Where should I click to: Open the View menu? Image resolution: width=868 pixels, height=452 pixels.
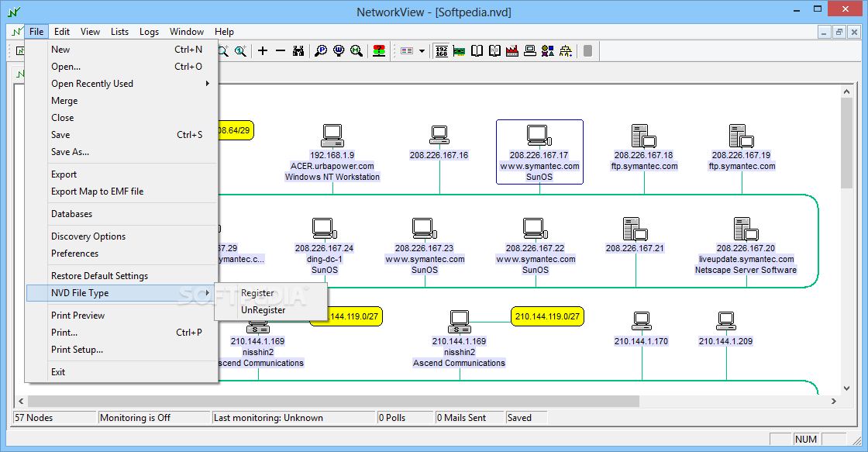[90, 32]
